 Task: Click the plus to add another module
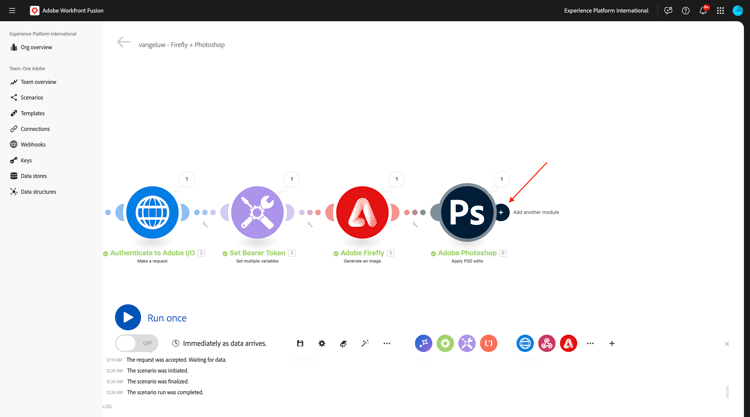(501, 212)
